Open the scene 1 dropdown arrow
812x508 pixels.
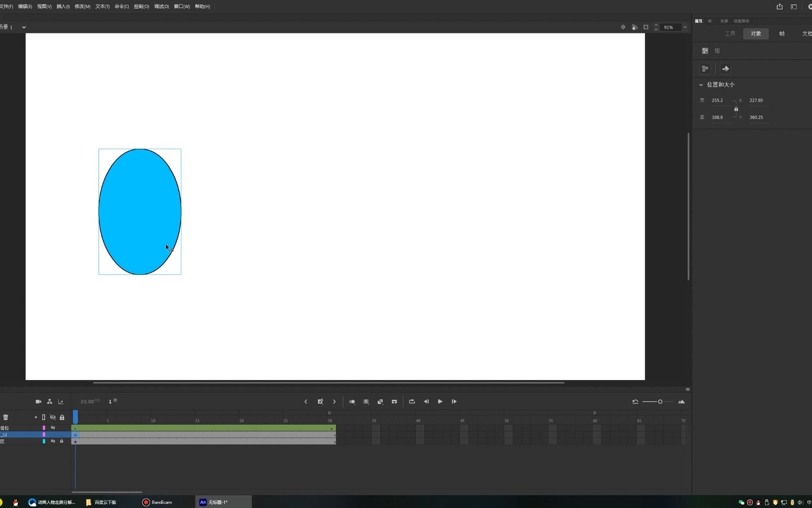[24, 27]
